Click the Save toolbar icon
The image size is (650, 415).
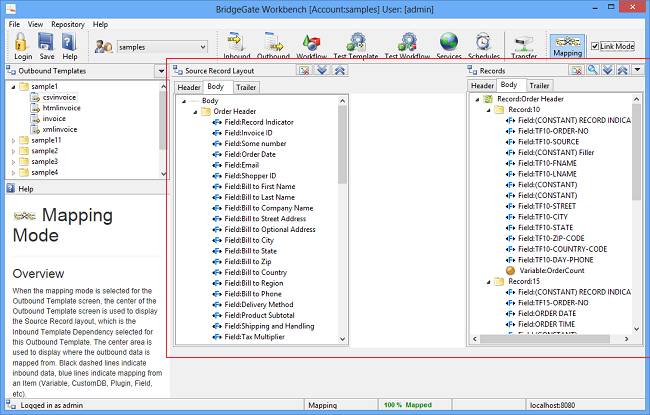46,46
